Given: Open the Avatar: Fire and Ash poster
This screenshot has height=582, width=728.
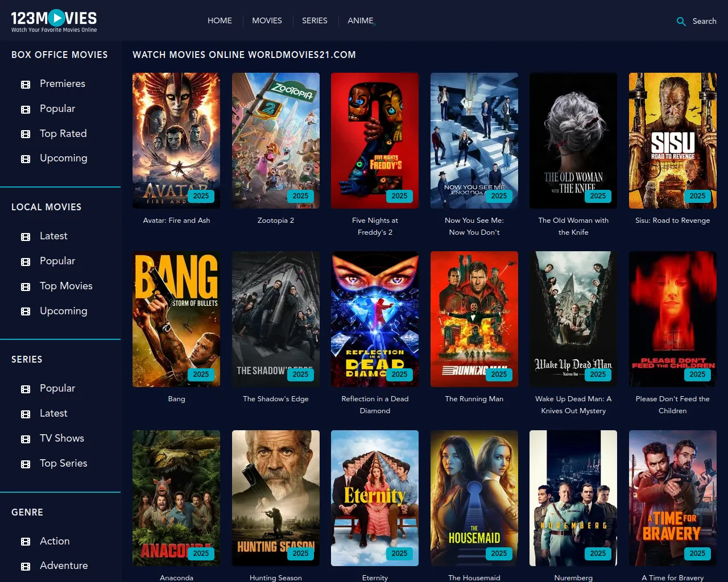Looking at the screenshot, I should [x=176, y=140].
